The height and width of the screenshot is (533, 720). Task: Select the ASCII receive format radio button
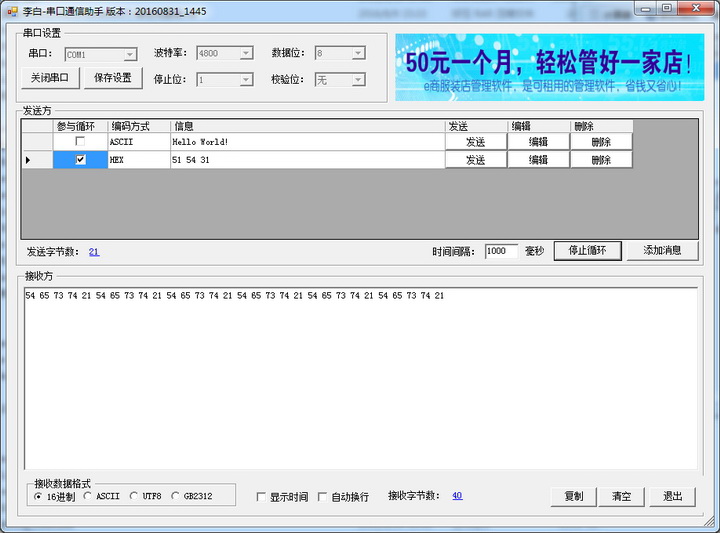(88, 496)
